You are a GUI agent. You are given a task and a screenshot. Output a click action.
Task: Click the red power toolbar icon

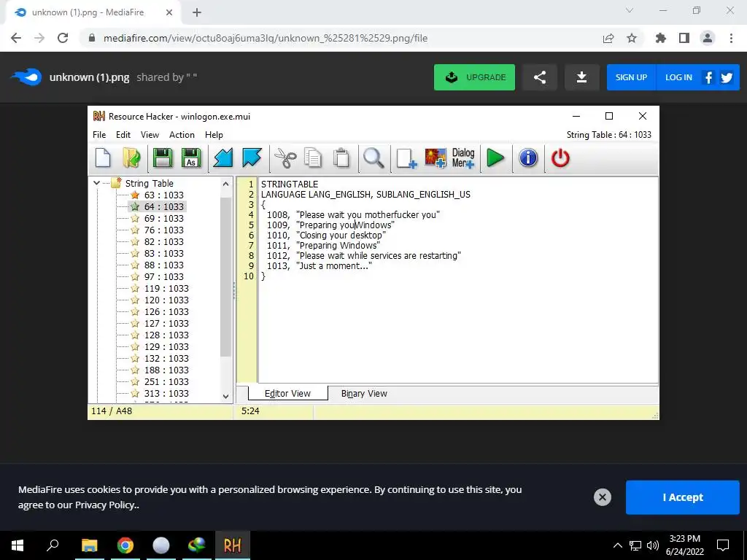point(560,158)
